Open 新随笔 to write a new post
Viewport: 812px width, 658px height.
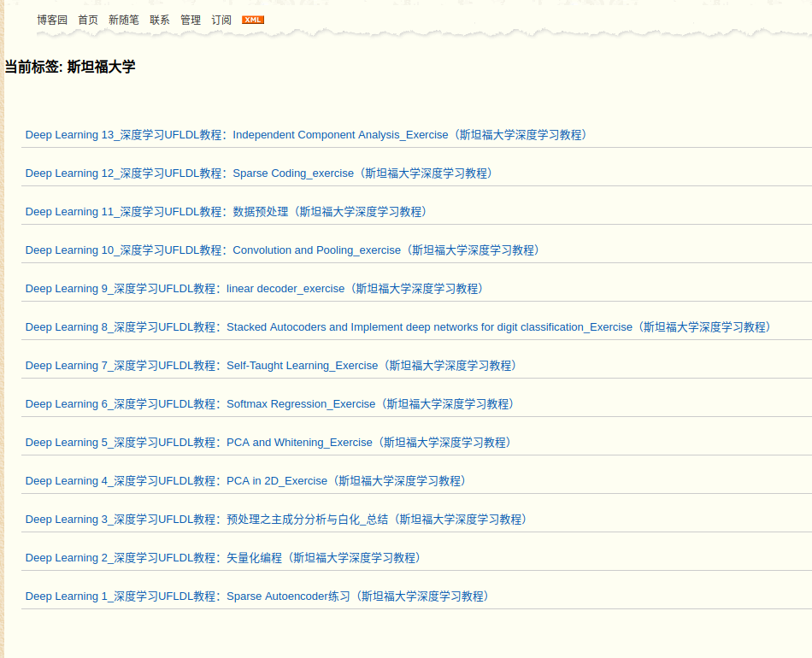click(124, 19)
